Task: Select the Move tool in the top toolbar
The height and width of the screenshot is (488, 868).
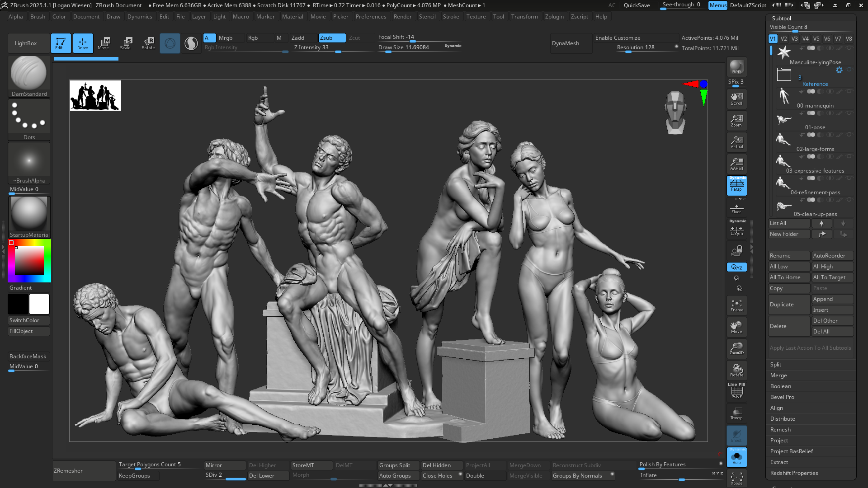Action: (104, 43)
